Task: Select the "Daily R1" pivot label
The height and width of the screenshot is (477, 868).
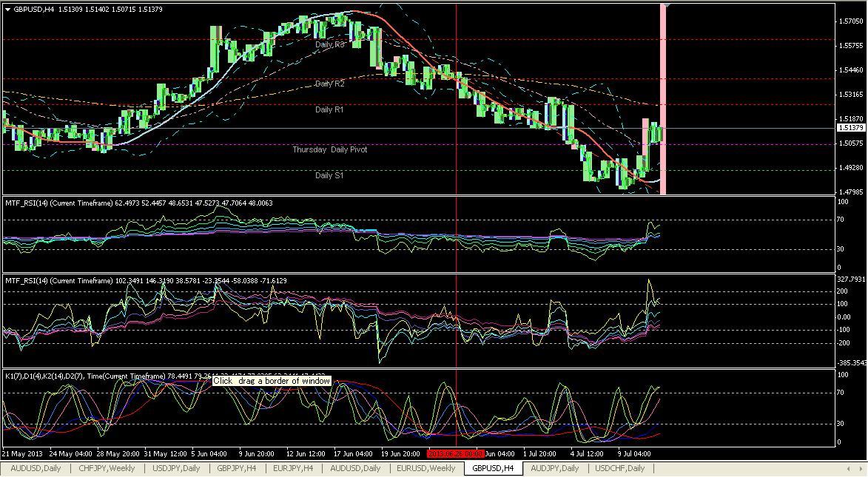Action: [329, 109]
